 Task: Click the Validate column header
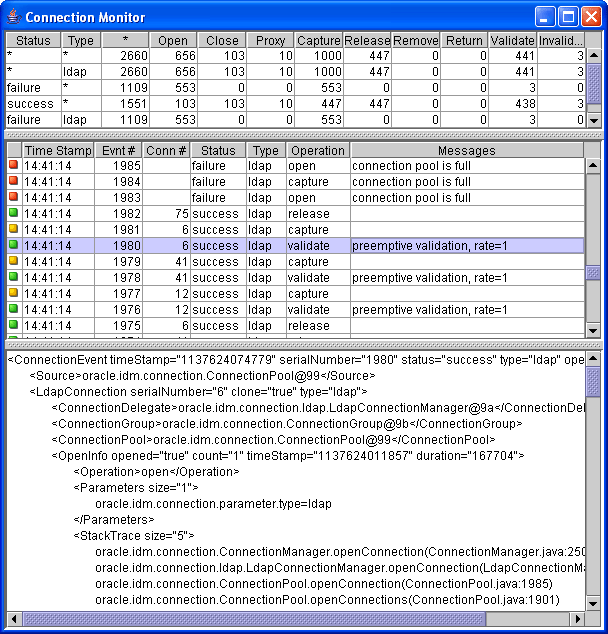pos(513,40)
